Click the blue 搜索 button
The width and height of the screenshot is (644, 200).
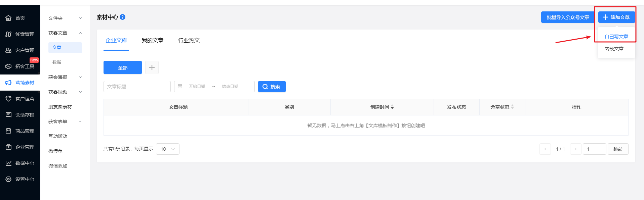click(x=272, y=87)
